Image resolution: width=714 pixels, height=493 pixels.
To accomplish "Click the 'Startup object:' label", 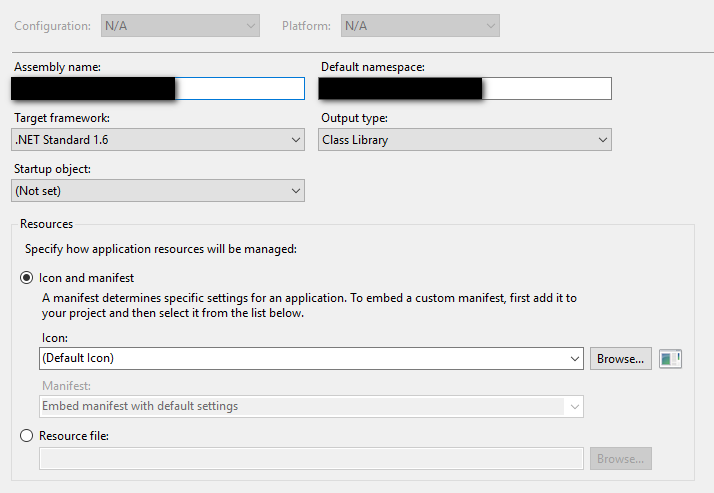I will click(x=52, y=169).
